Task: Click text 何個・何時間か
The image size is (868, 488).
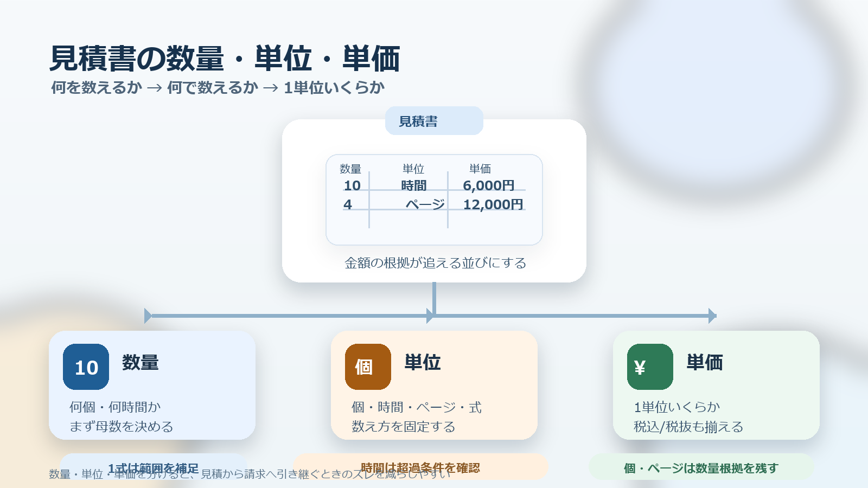Action: [115, 407]
